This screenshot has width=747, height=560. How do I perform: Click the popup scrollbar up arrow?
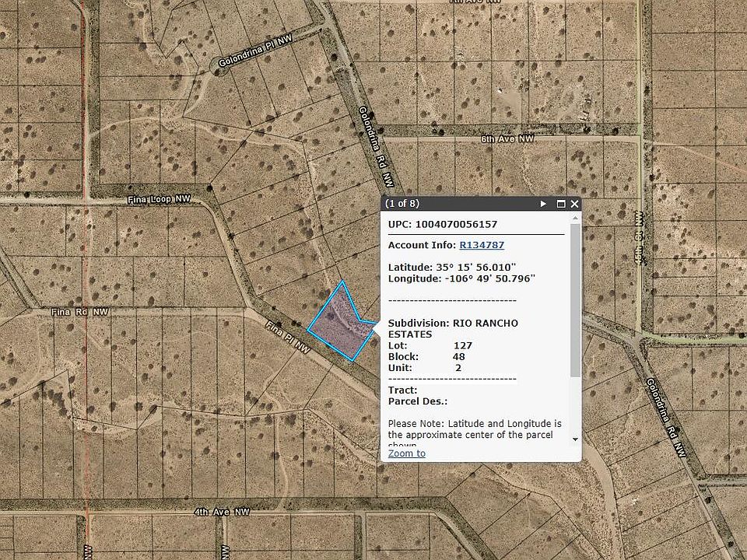[x=575, y=218]
